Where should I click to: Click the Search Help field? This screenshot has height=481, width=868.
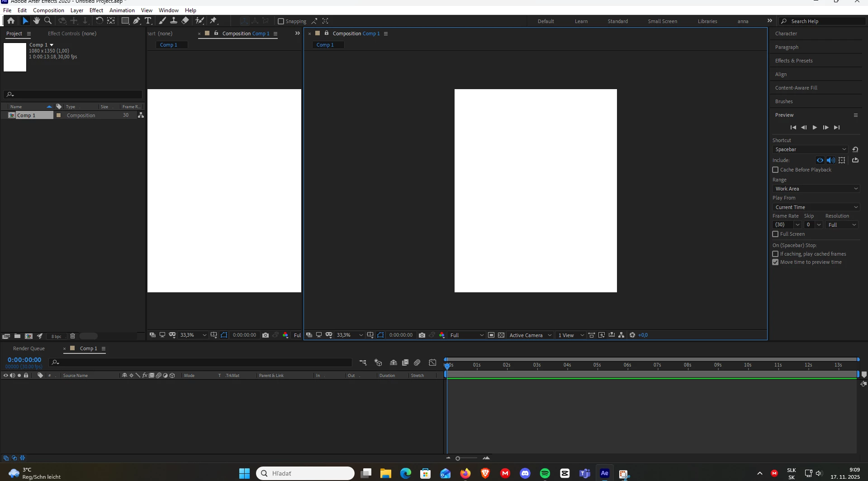tap(822, 21)
